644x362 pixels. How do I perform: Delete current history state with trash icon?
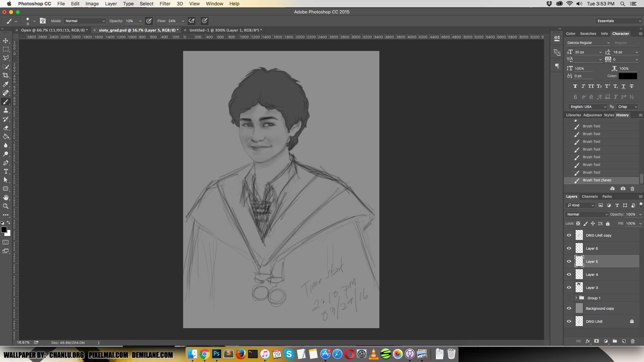pos(632,189)
